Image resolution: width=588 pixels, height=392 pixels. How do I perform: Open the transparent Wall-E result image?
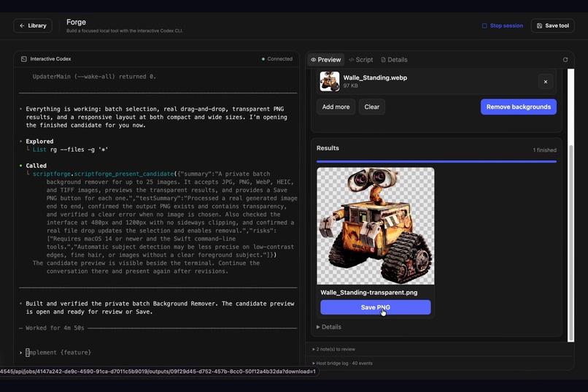[x=376, y=226]
